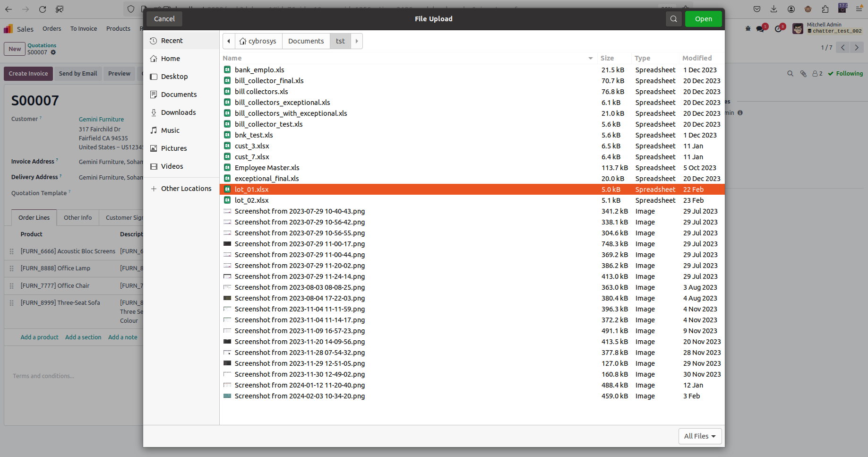Open Pictures in the dialog sidebar
Screen dimensions: 868x457
click(x=181, y=148)
